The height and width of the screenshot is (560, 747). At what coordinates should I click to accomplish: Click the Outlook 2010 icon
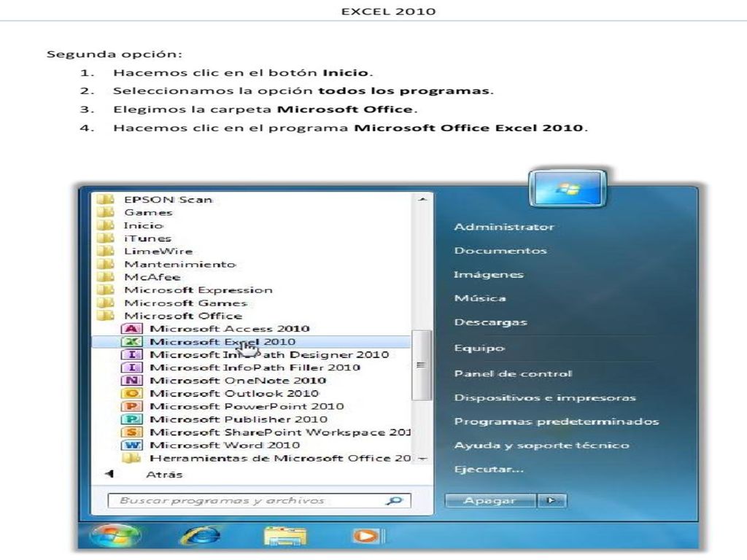pos(131,393)
